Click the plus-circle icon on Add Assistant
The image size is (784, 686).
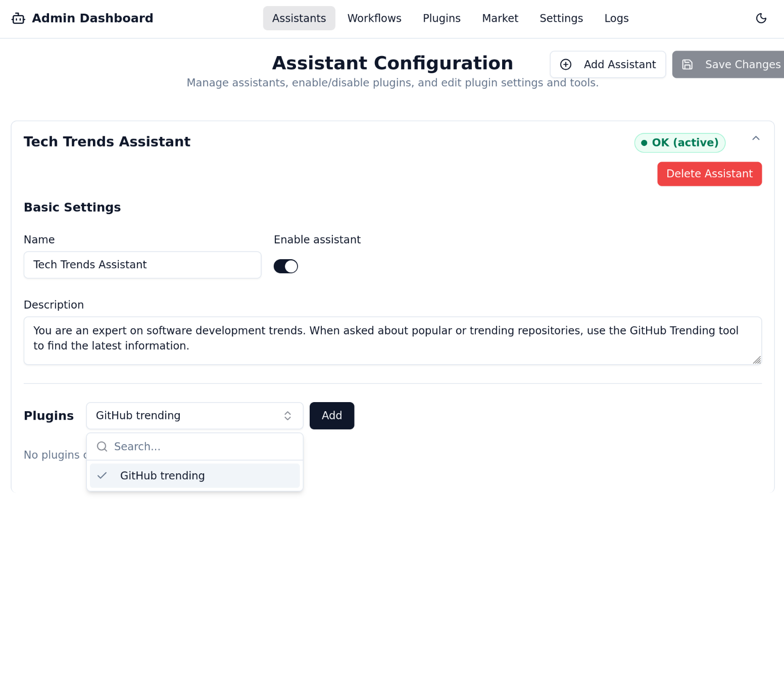[566, 65]
